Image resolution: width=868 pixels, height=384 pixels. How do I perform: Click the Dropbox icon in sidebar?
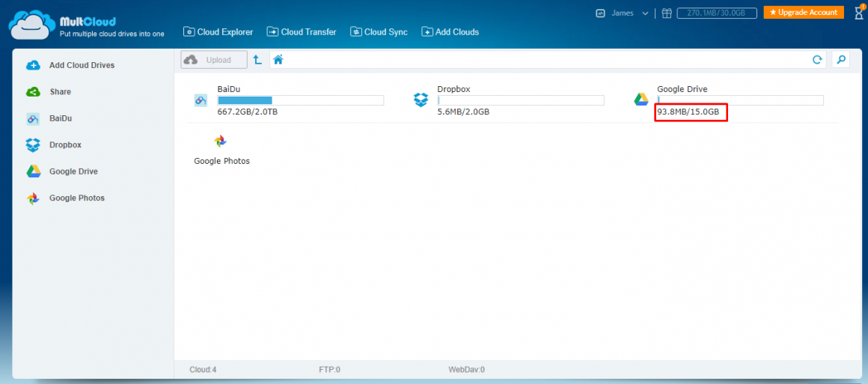[x=33, y=145]
